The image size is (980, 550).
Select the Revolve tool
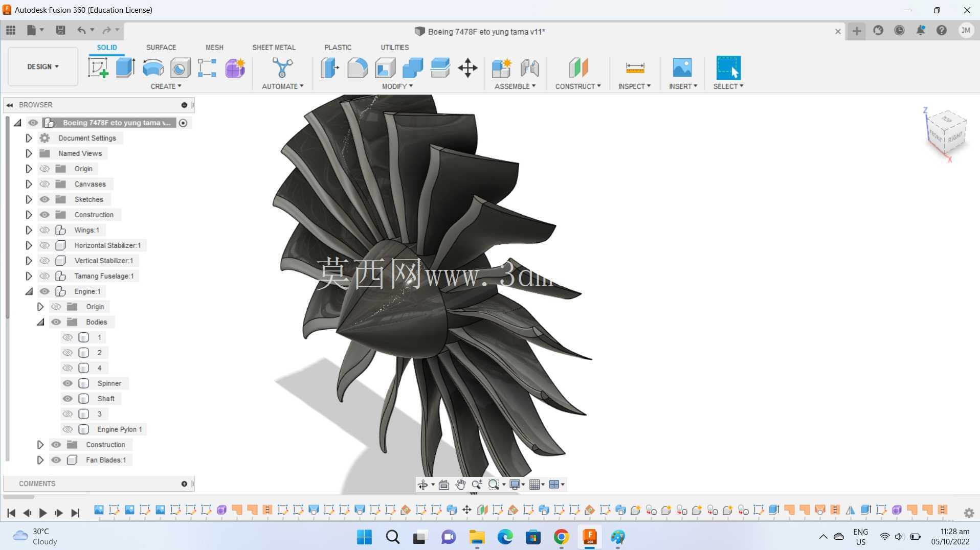click(x=153, y=67)
